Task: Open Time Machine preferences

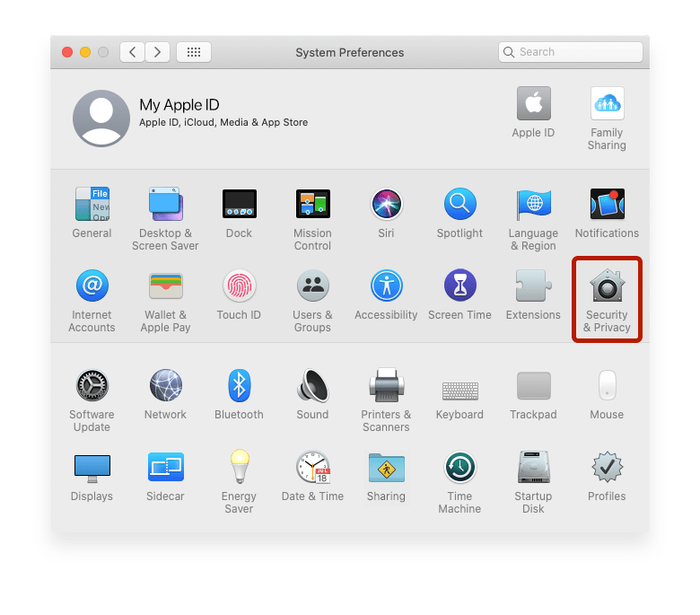Action: [459, 467]
